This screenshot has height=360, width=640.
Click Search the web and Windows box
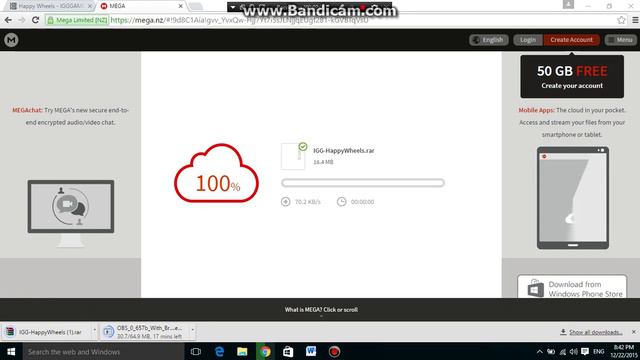(x=103, y=351)
